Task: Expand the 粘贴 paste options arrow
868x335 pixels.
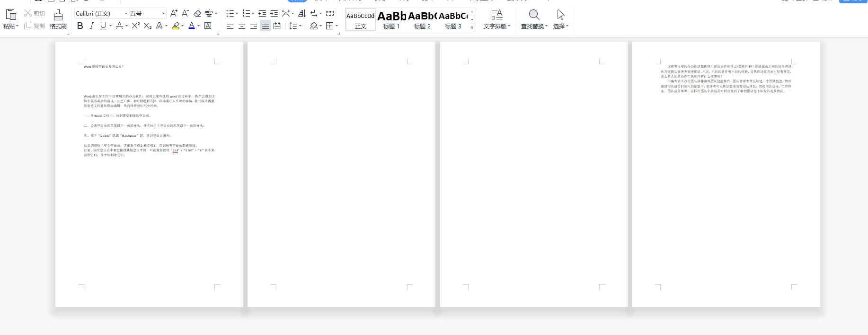Action: tap(18, 26)
